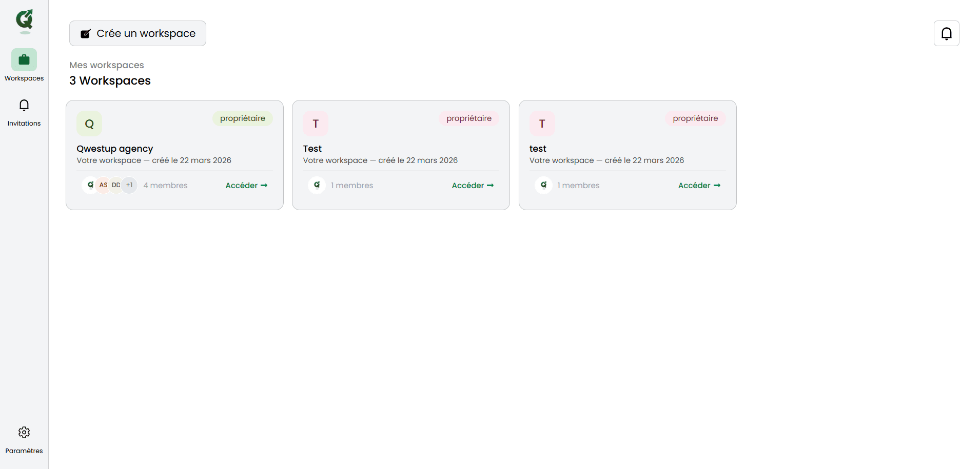Click Accéder on the Test workspace card
980x469 pixels.
coord(473,186)
